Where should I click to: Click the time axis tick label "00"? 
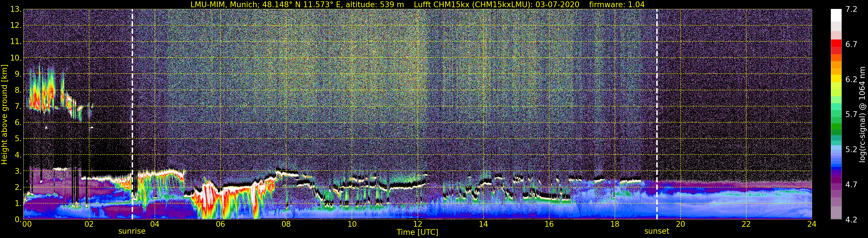[27, 224]
